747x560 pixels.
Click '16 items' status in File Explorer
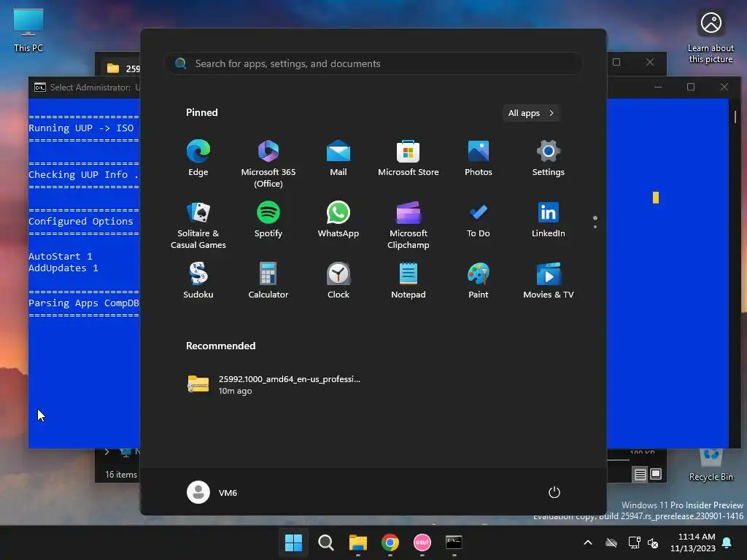click(121, 475)
